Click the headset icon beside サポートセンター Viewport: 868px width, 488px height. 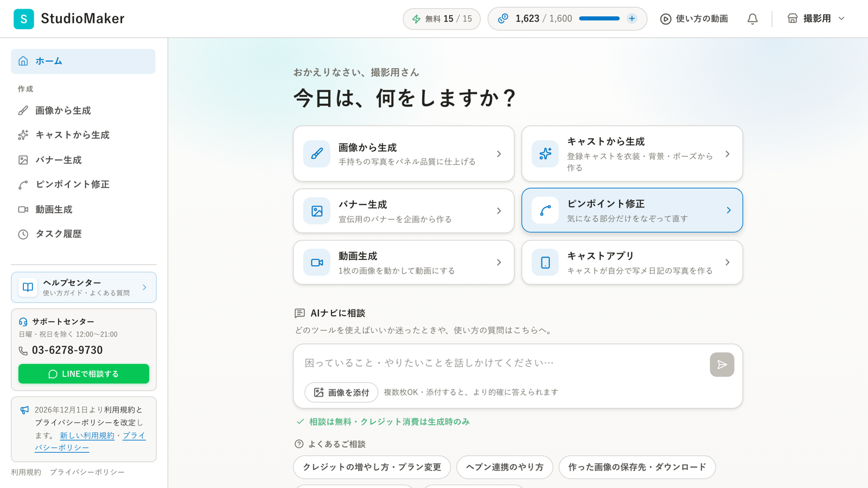tap(23, 322)
